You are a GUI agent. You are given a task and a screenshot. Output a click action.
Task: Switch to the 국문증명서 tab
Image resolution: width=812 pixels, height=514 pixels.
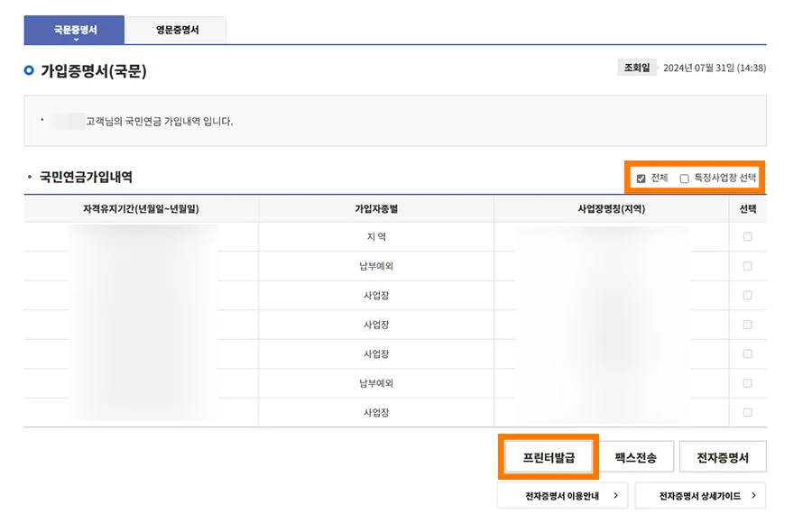[x=74, y=30]
